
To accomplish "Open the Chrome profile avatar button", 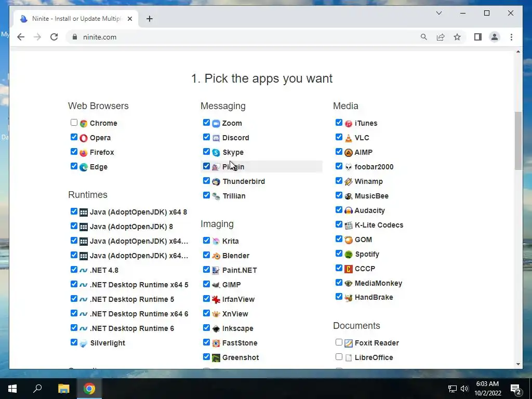I will coord(495,37).
